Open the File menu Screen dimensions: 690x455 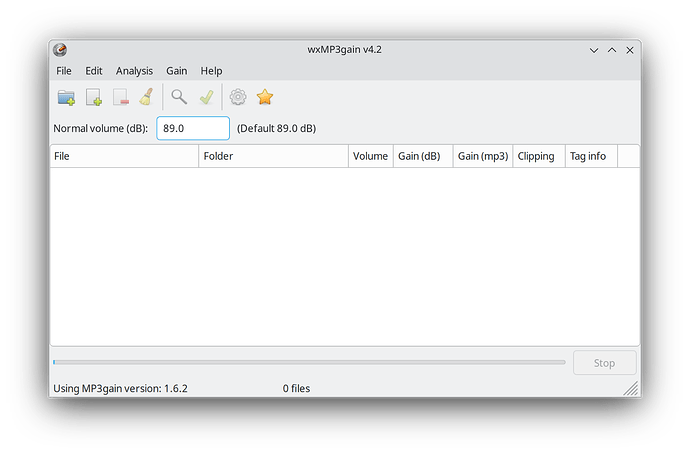tap(64, 71)
